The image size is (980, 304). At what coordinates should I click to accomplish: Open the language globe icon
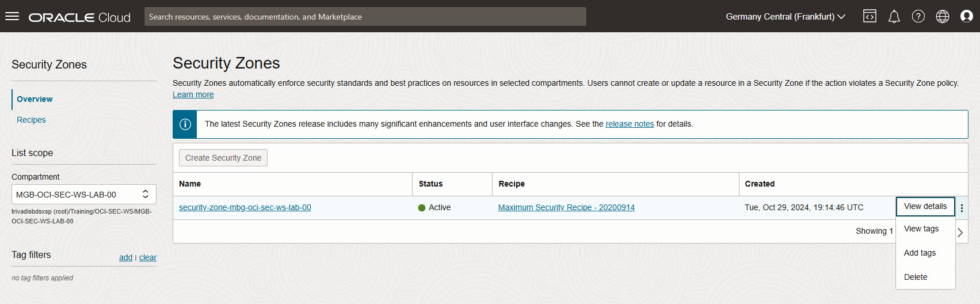[x=943, y=16]
